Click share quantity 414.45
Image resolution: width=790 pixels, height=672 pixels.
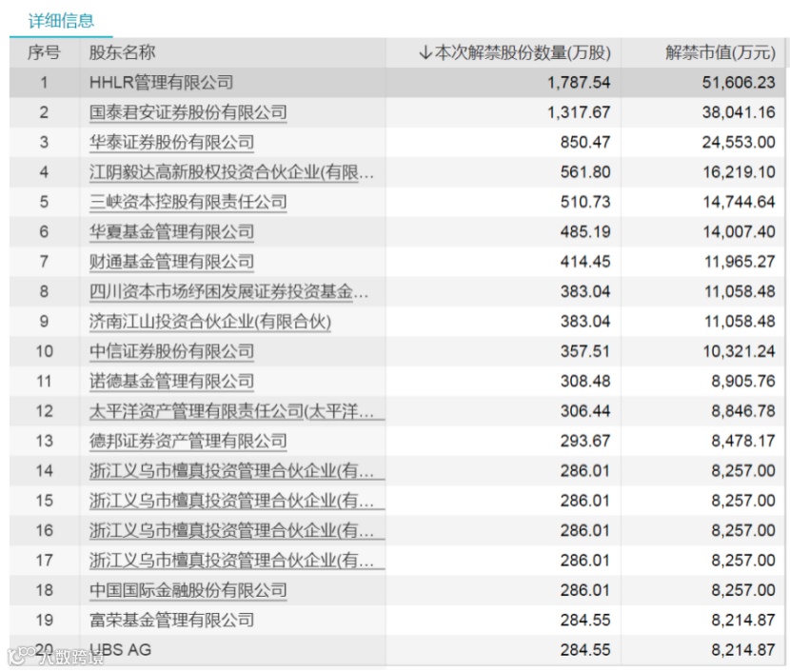[x=585, y=262]
